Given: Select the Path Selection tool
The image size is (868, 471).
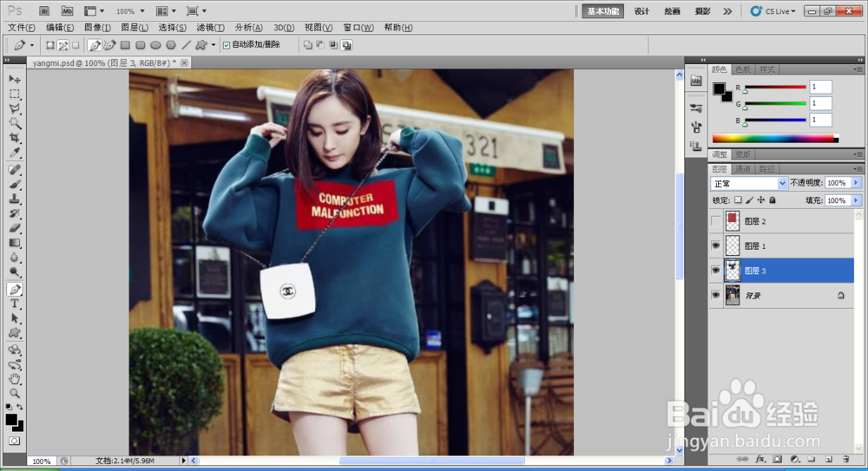Looking at the screenshot, I should coord(15,318).
